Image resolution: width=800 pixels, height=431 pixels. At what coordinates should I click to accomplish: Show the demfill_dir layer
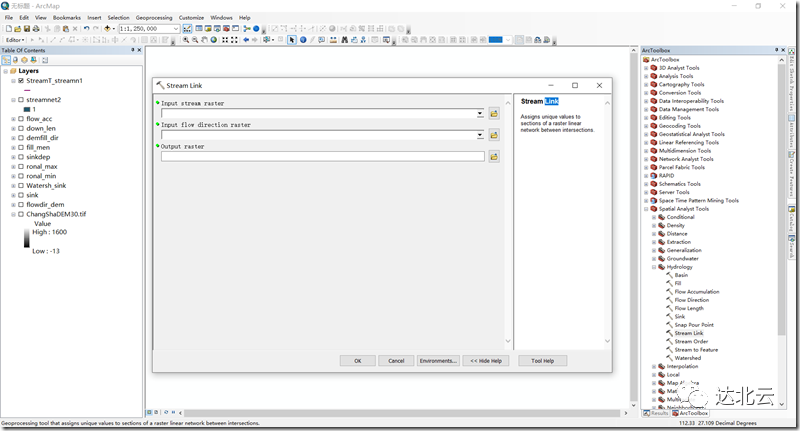(x=21, y=138)
